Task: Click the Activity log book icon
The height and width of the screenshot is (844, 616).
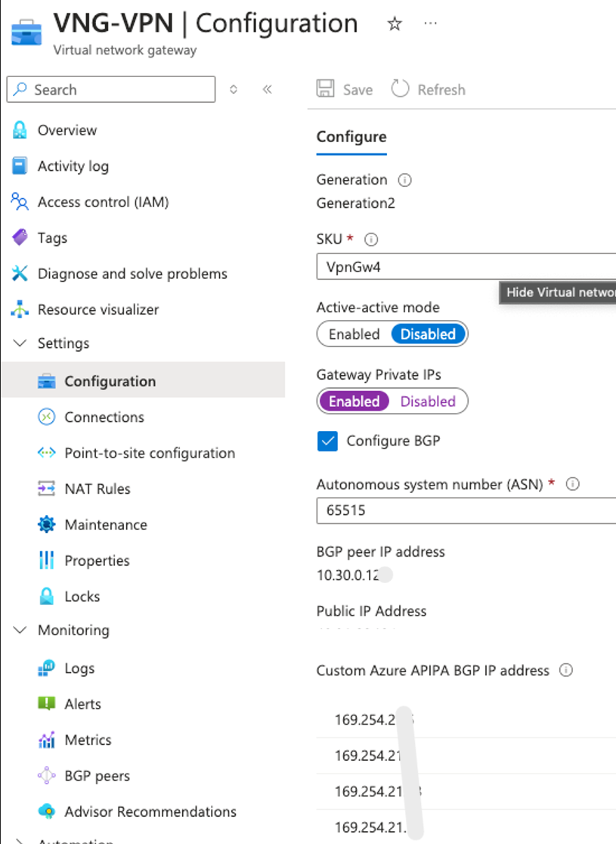Action: tap(20, 166)
